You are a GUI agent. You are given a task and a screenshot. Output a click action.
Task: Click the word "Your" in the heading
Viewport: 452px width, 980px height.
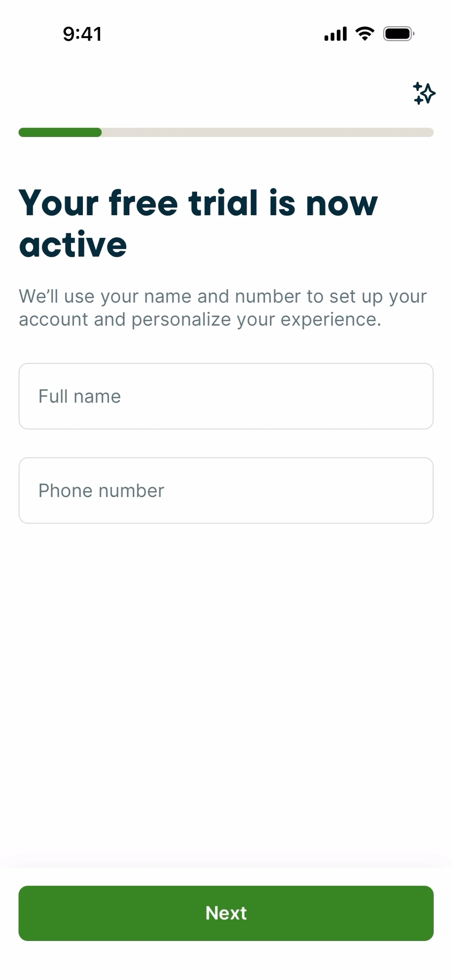point(59,203)
